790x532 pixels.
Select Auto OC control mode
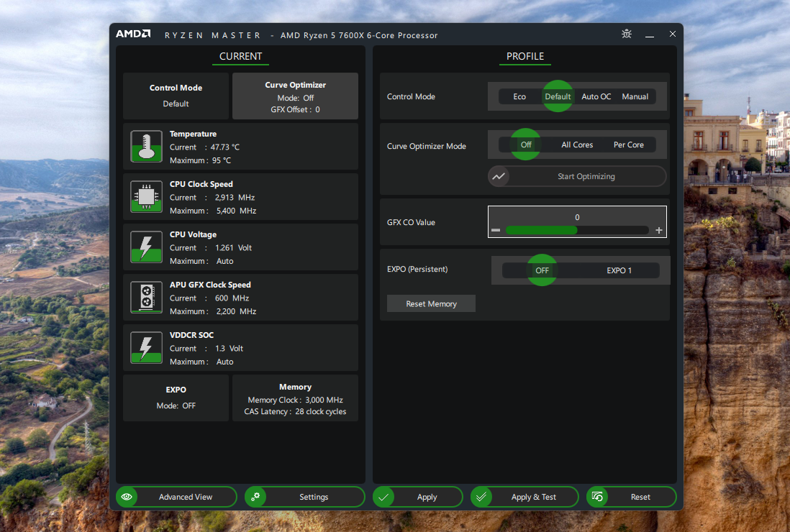pos(596,96)
